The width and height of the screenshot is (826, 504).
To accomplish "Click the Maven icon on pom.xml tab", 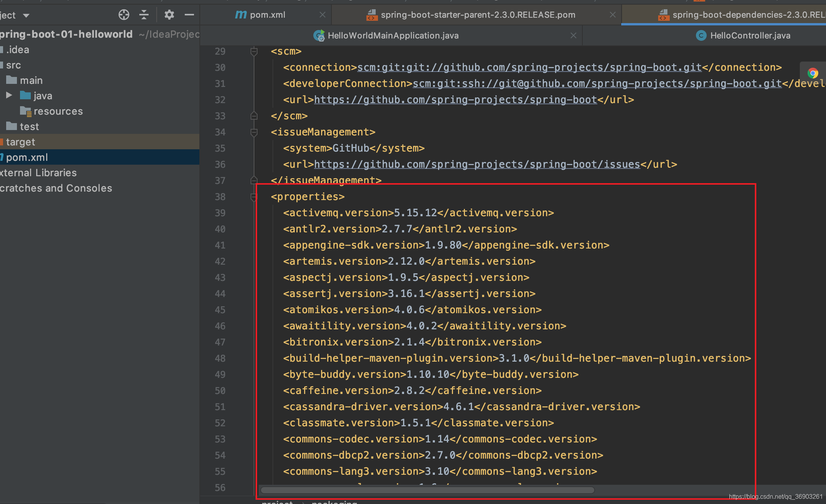I will [x=241, y=15].
